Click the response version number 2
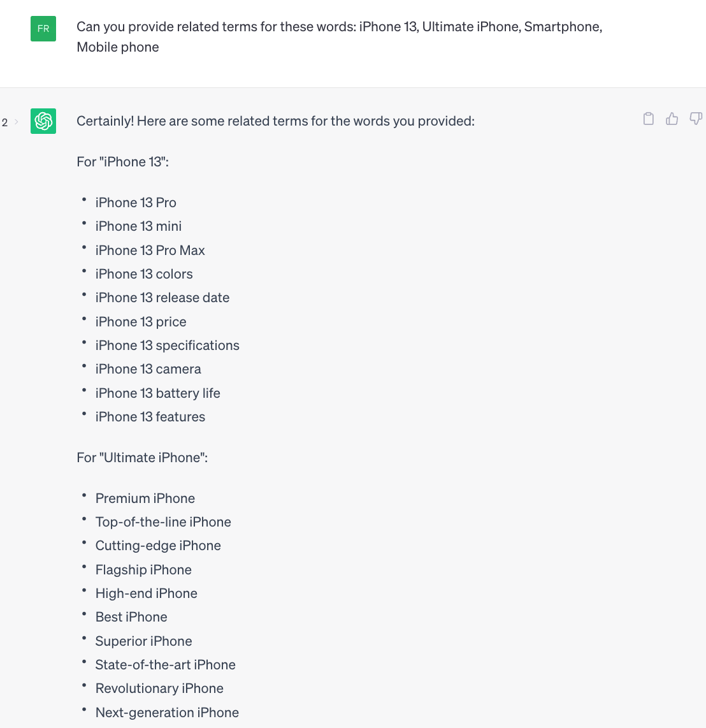Viewport: 706px width, 728px height. point(5,122)
